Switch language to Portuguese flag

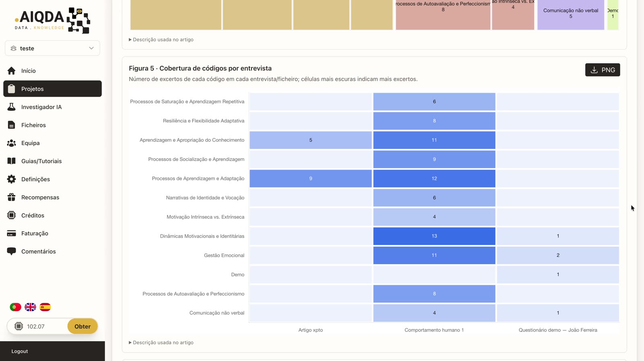pos(15,307)
